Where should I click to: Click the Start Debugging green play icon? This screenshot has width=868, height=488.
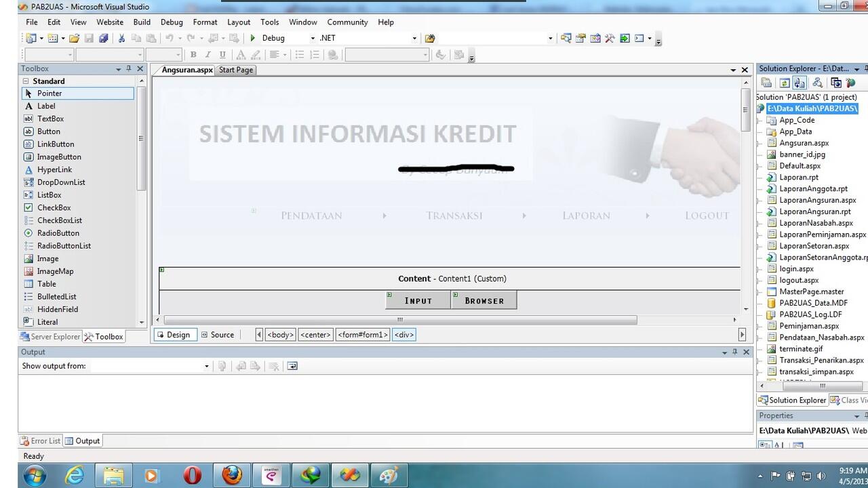pos(252,38)
